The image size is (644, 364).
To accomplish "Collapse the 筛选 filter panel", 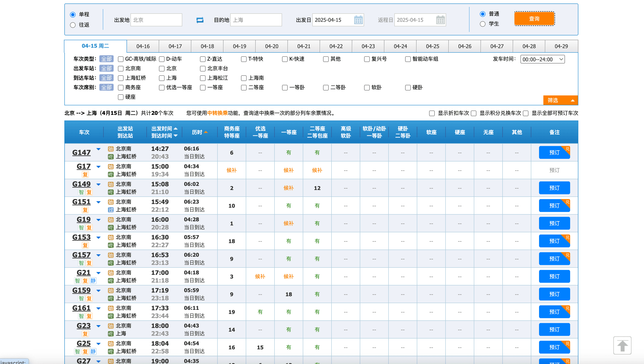I will (560, 100).
